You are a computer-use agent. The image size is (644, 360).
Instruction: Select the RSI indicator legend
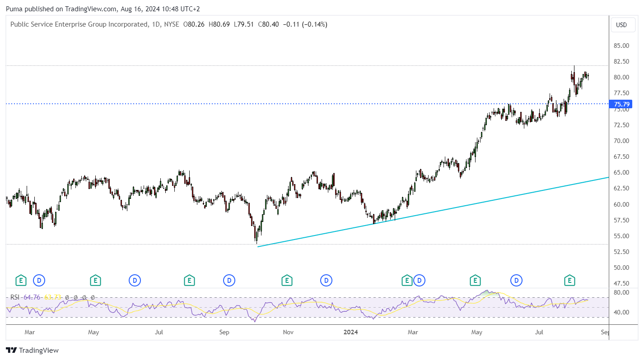[x=15, y=297]
